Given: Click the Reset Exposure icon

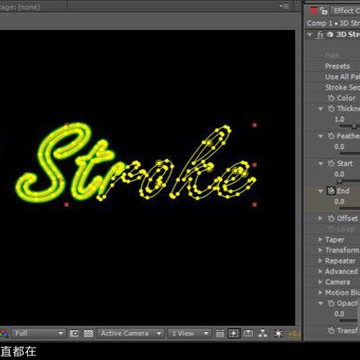Looking at the screenshot, I should [277, 333].
